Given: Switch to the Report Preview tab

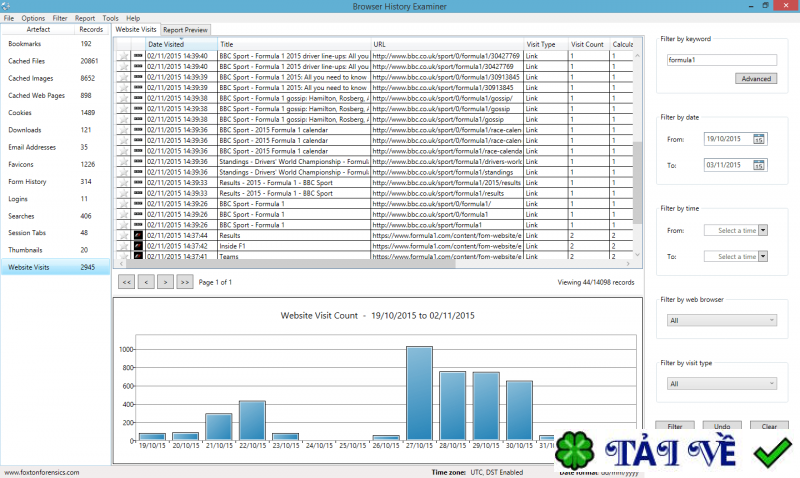Looking at the screenshot, I should 185,30.
